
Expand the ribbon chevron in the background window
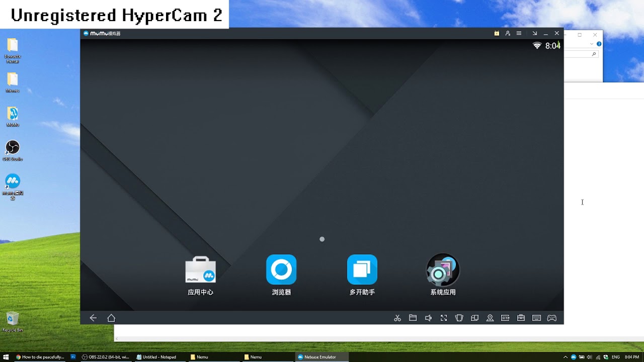click(593, 44)
